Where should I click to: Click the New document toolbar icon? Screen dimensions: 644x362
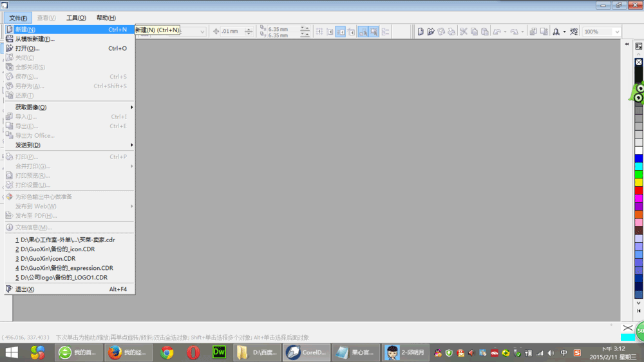[421, 32]
